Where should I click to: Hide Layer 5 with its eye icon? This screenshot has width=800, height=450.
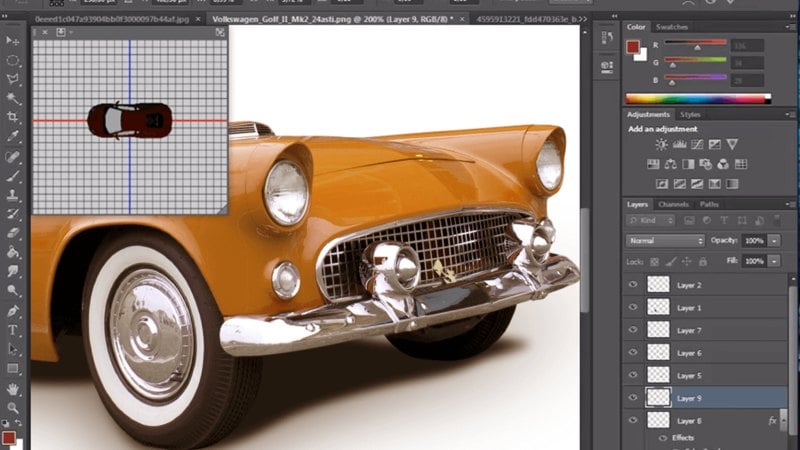632,375
